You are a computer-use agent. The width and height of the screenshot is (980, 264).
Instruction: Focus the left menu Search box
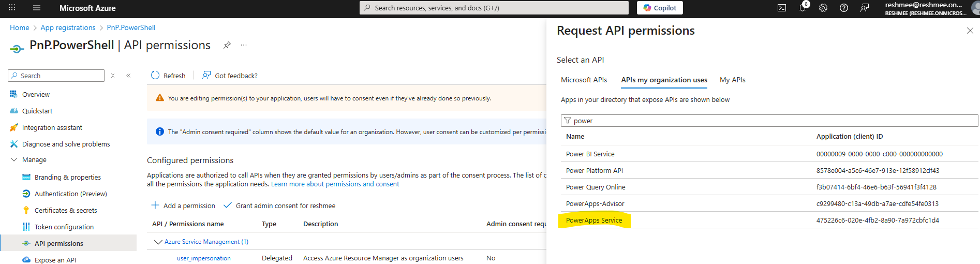click(x=56, y=76)
